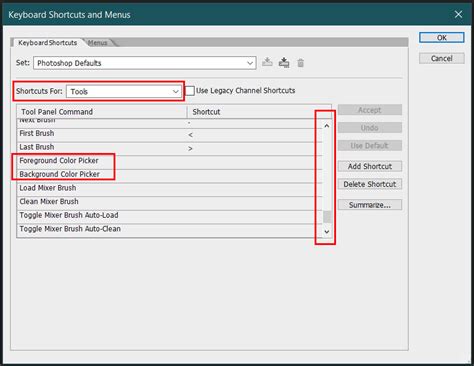
Task: Click the delete set trash icon
Action: tap(300, 63)
